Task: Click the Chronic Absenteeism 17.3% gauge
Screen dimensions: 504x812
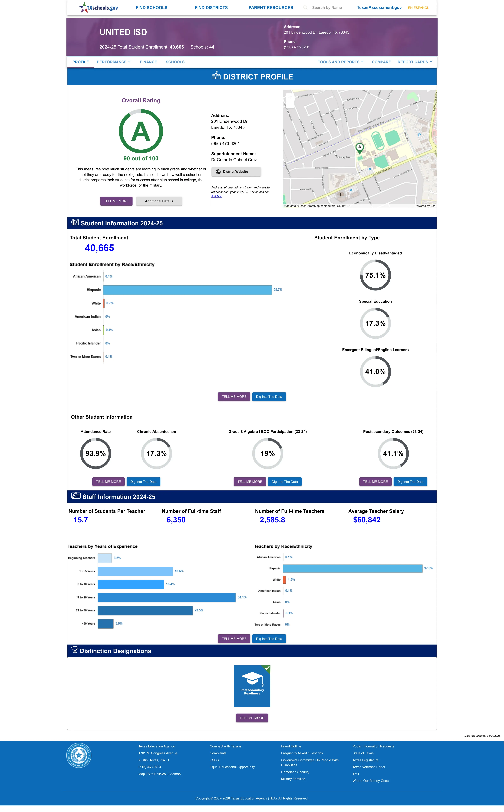Action: (157, 454)
